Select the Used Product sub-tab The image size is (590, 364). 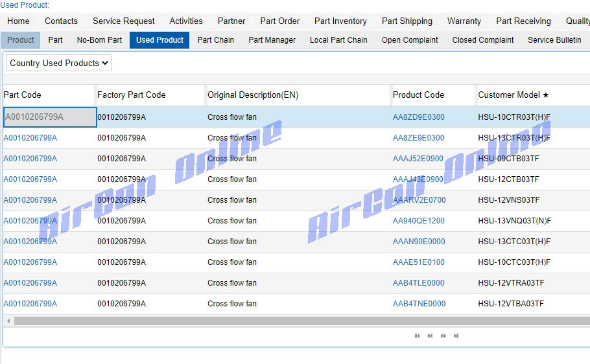159,40
